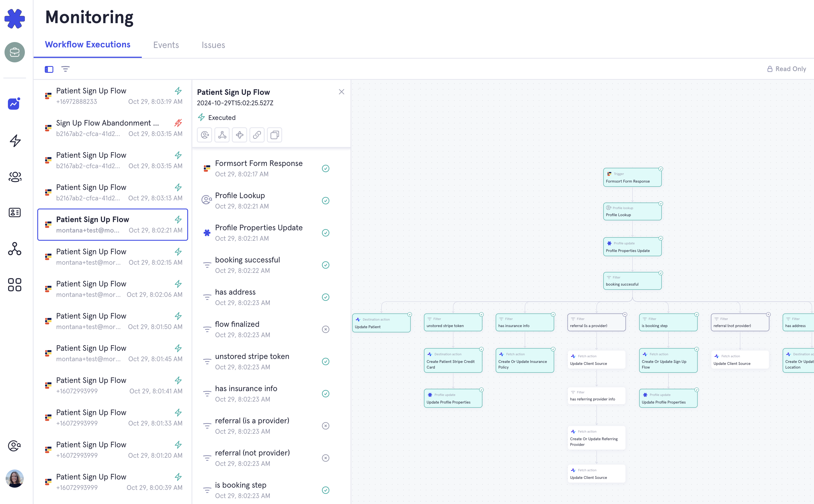Image resolution: width=814 pixels, height=504 pixels.
Task: Click the is booking step filter node
Action: click(x=668, y=322)
